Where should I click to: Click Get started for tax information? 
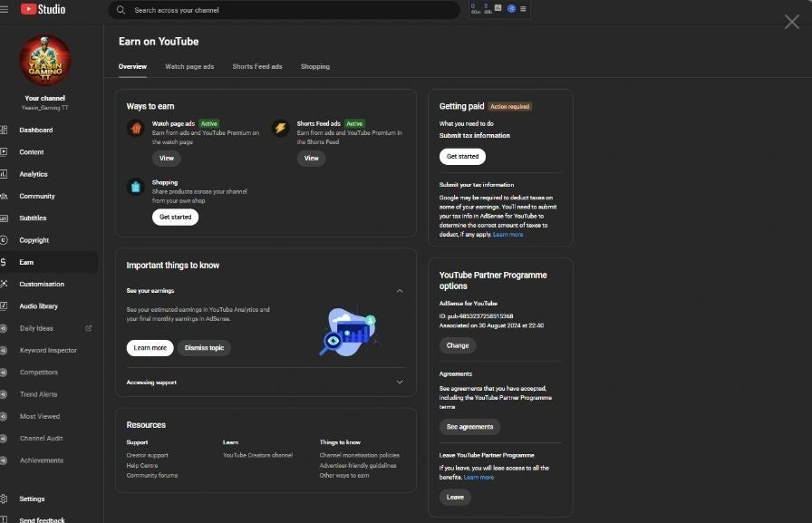click(462, 157)
